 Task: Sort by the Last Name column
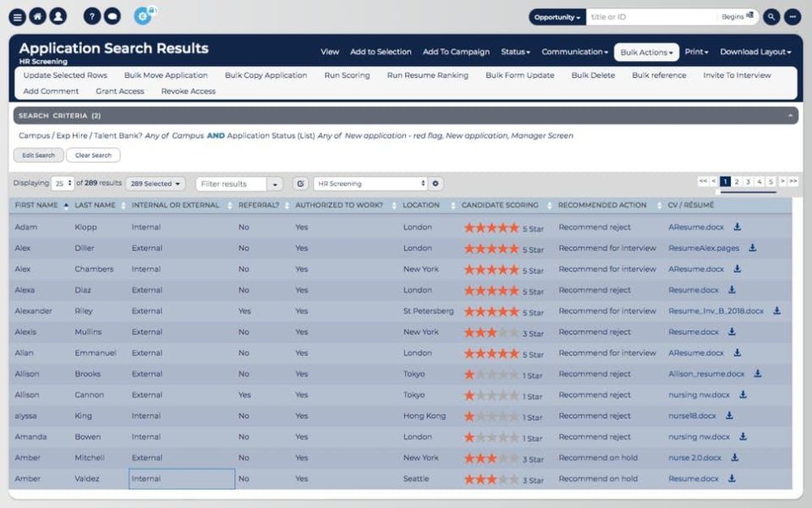(x=95, y=206)
